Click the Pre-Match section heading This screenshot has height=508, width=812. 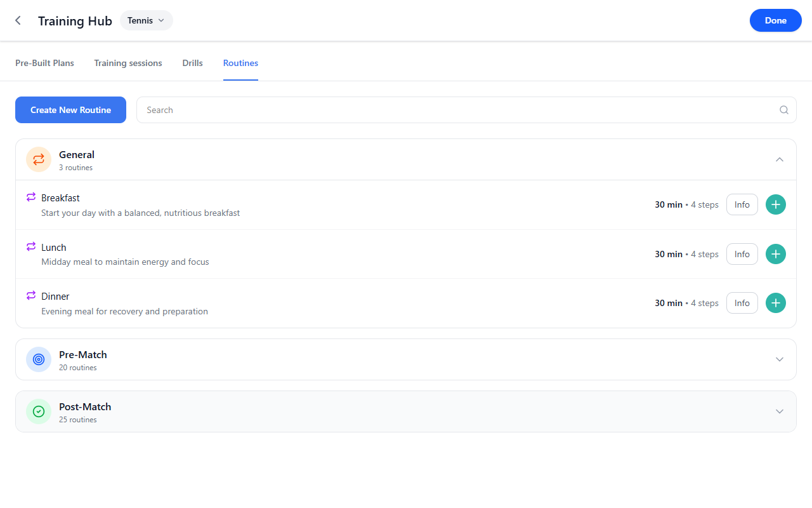point(83,354)
